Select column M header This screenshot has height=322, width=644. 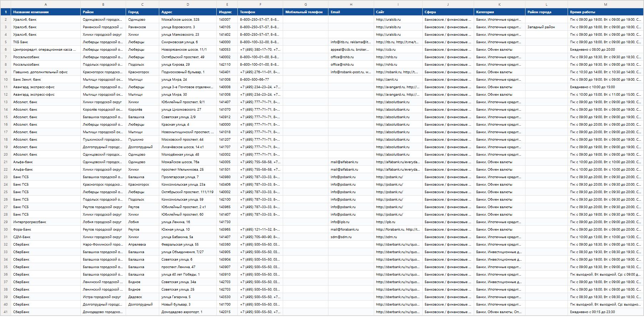pyautogui.click(x=605, y=4)
